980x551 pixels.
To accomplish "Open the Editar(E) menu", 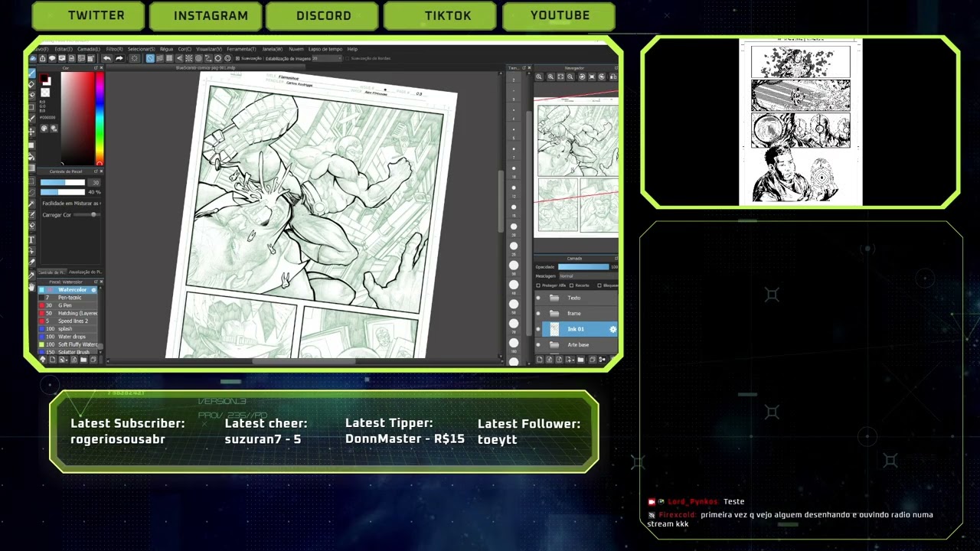I will click(x=64, y=49).
